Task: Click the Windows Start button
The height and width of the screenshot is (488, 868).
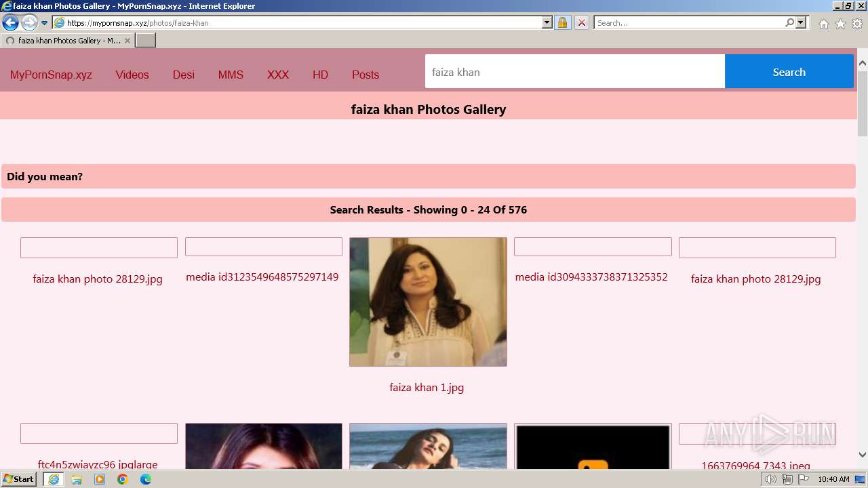Action: coord(19,479)
